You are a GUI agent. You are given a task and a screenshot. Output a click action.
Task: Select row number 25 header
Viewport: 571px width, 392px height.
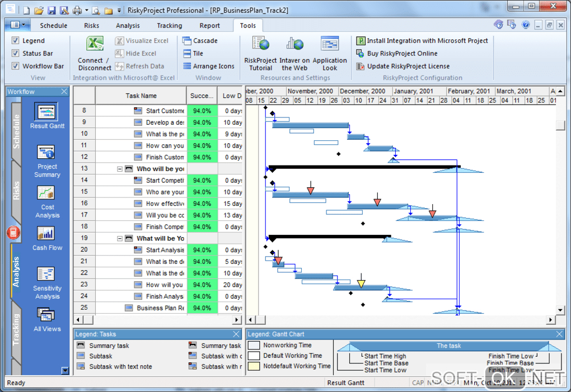84,308
